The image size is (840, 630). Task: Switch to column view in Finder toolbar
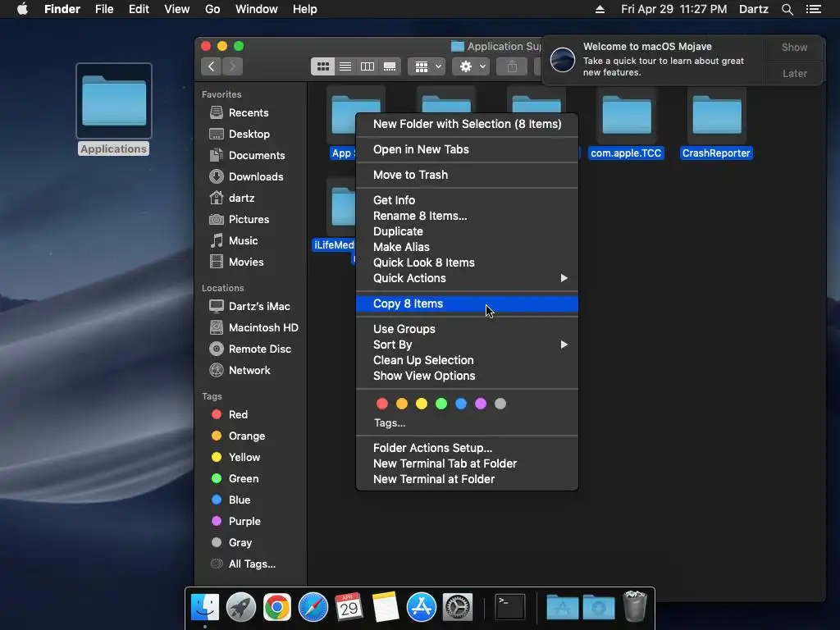[367, 66]
